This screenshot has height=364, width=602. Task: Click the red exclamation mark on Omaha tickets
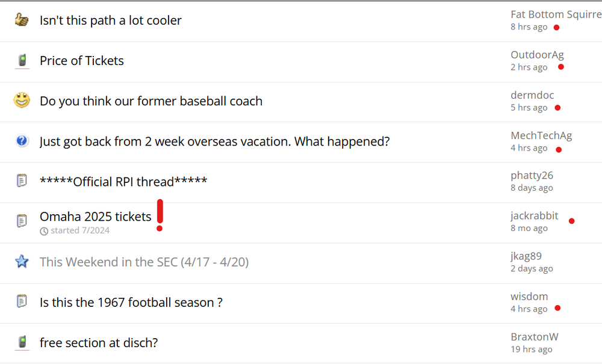pyautogui.click(x=160, y=215)
